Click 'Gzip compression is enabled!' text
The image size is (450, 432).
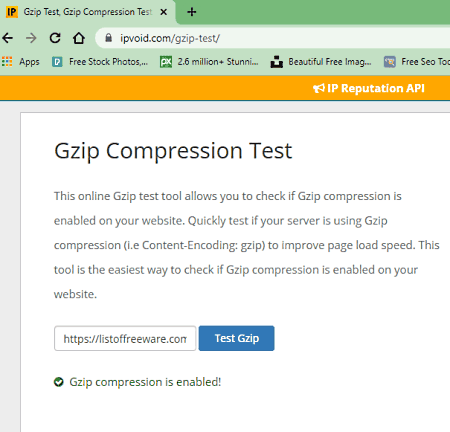coord(145,382)
